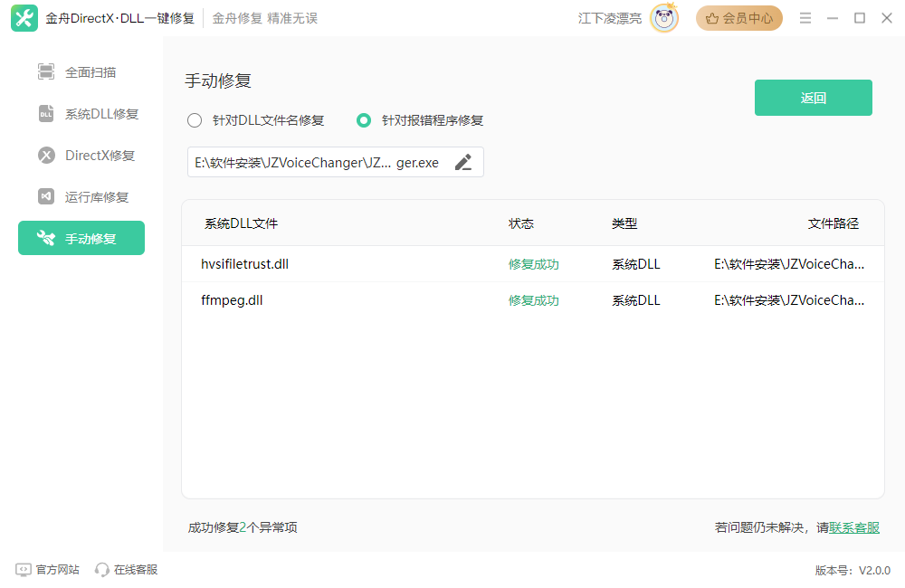
Task: Select the ffmpeg.dll row in list
Action: 532,300
